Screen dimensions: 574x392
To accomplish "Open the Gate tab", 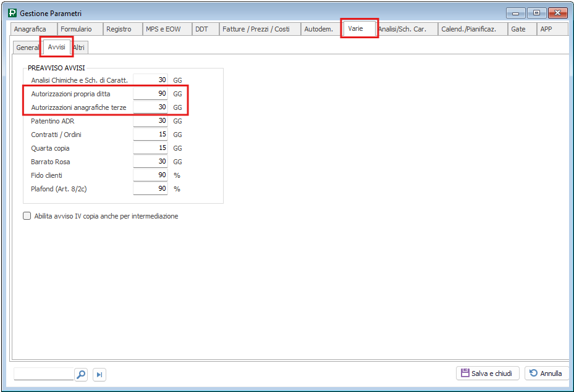I will [x=518, y=29].
